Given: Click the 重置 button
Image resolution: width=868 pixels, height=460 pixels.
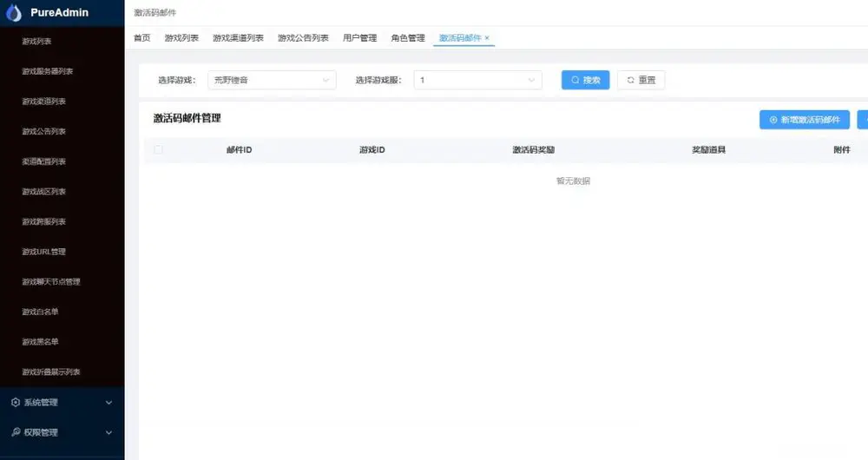Looking at the screenshot, I should click(641, 80).
